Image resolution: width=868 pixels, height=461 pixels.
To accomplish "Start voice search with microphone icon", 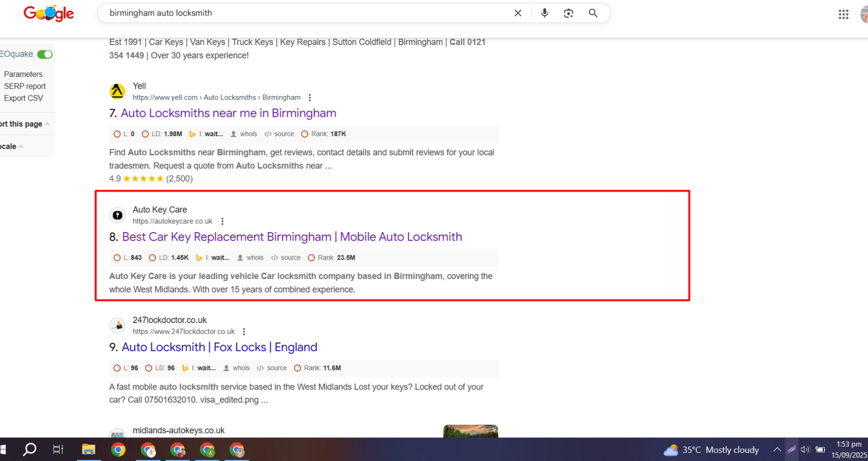I will click(544, 13).
